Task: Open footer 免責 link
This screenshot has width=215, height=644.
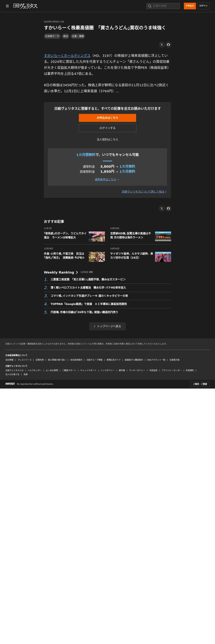Action: pos(25,374)
